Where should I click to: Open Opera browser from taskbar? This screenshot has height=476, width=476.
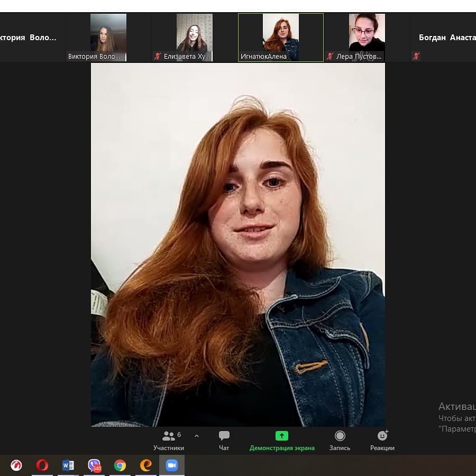point(42,465)
